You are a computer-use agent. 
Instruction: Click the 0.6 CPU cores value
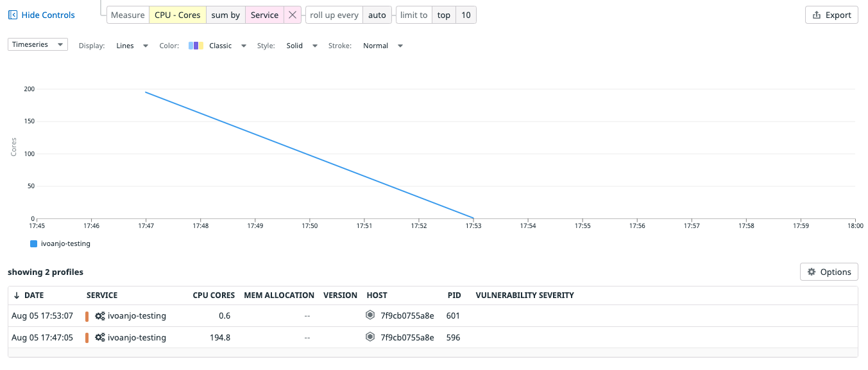coord(225,315)
